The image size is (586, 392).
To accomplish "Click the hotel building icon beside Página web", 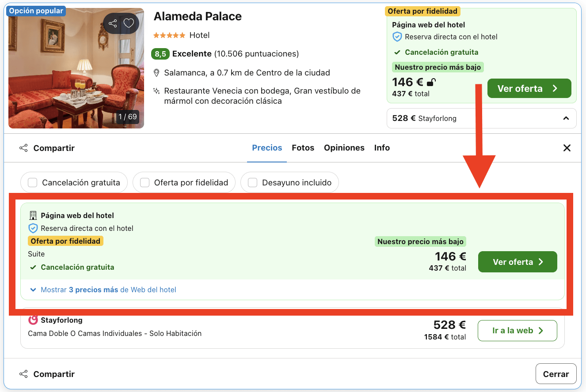I will tap(33, 215).
